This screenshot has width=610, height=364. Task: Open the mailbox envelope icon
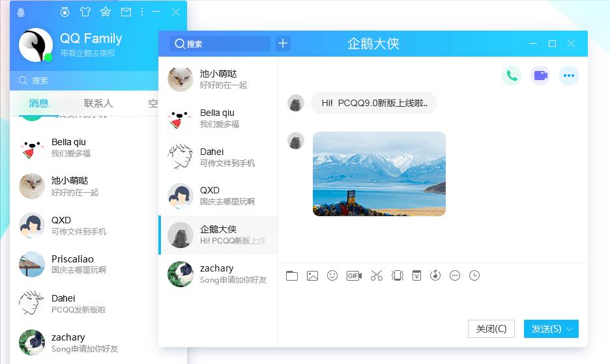126,12
